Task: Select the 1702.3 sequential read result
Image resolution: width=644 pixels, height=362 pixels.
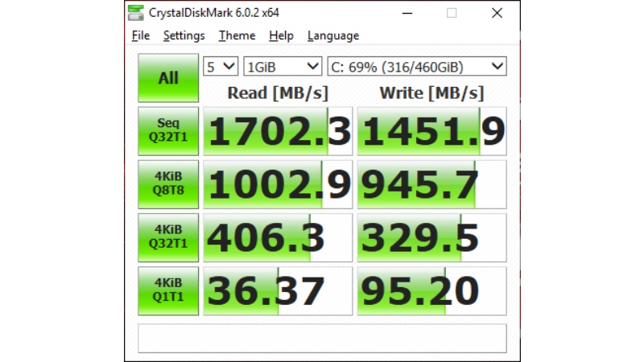Action: tap(278, 131)
